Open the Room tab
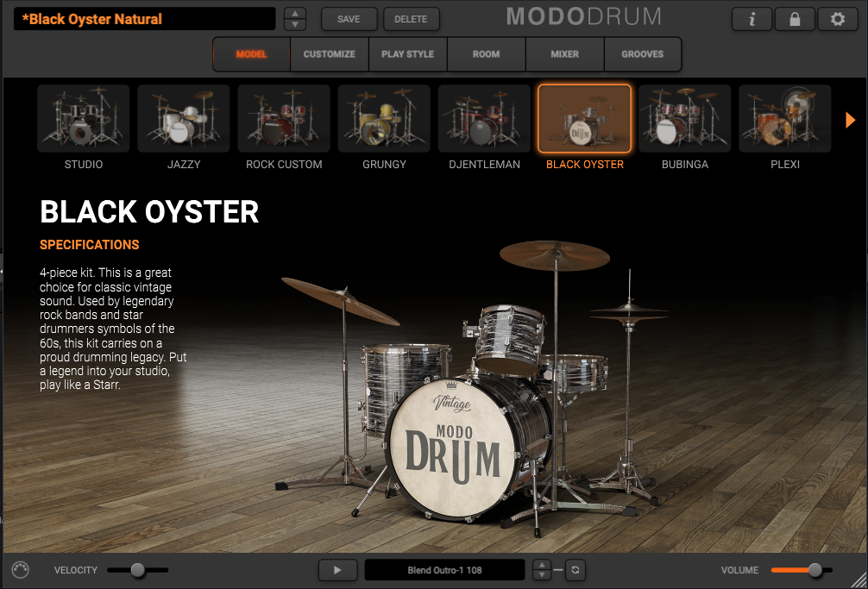The width and height of the screenshot is (868, 589). point(486,54)
